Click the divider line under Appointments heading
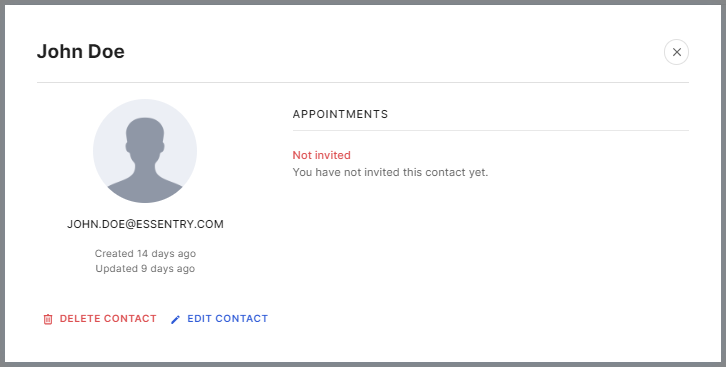Image resolution: width=726 pixels, height=367 pixels. tap(491, 131)
